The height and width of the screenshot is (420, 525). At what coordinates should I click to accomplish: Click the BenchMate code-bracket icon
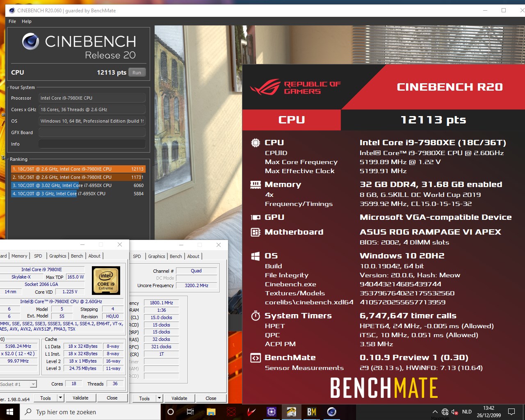256,358
